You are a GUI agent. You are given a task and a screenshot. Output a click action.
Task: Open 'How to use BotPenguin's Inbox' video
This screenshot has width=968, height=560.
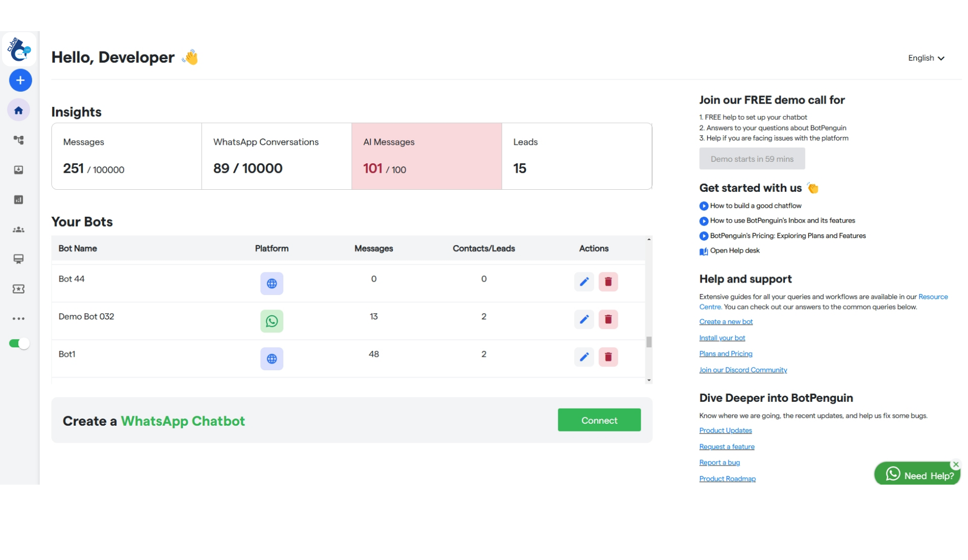[782, 220]
